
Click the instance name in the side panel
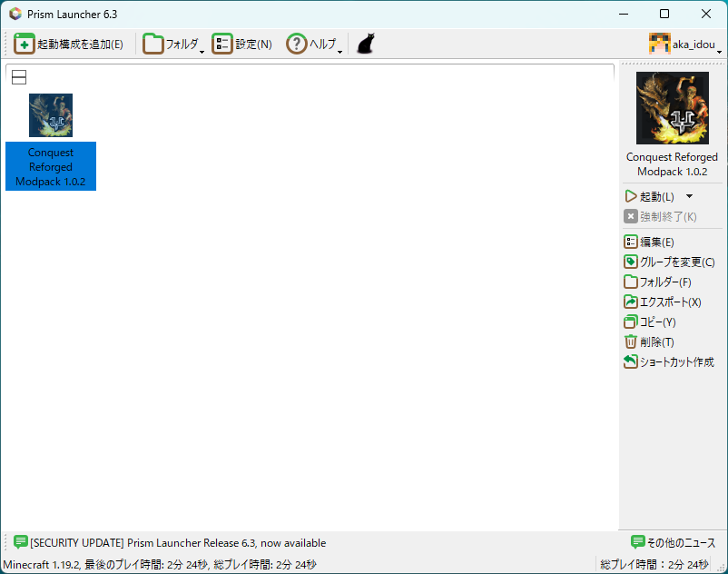(x=672, y=163)
